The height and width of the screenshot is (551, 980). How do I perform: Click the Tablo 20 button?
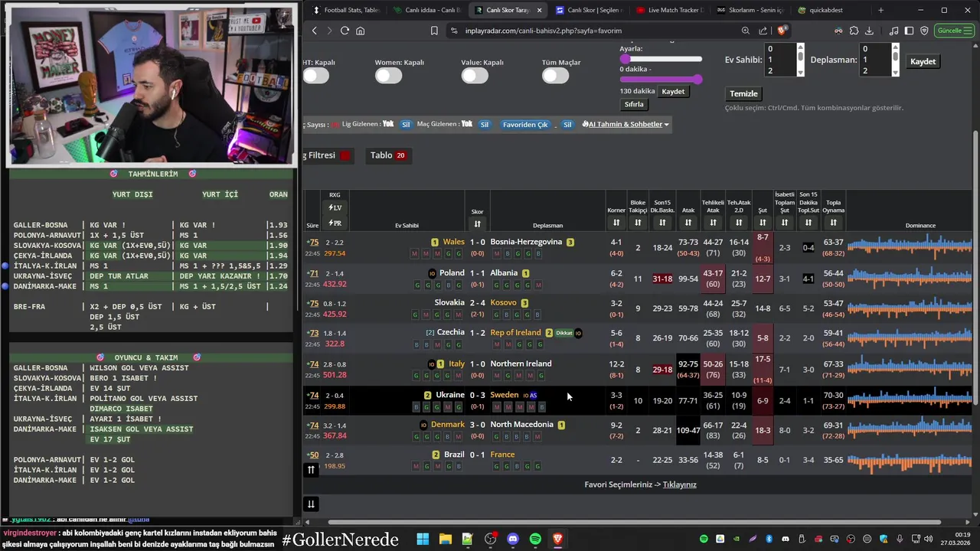coord(387,155)
